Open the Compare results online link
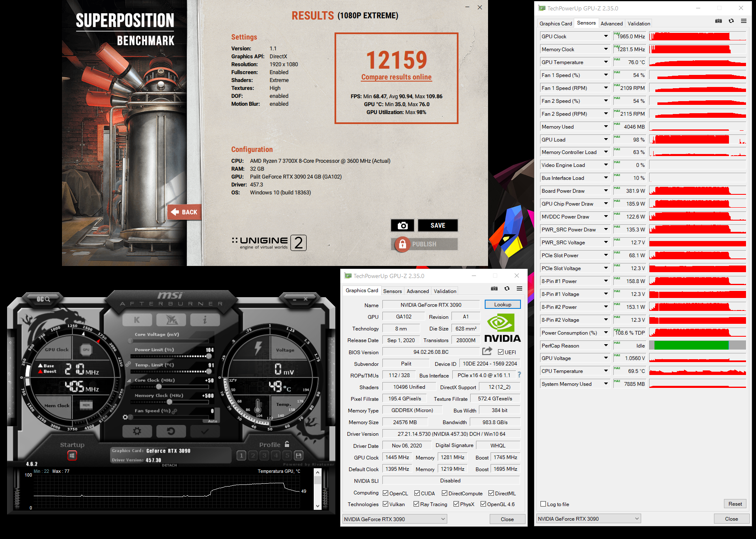This screenshot has height=539, width=756. 397,77
